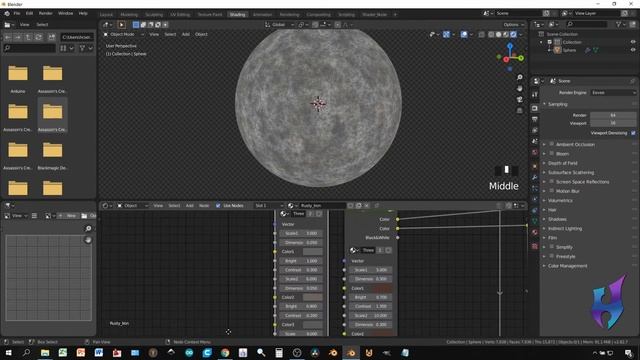Click the Windows taskbar search icon

click(x=27, y=353)
